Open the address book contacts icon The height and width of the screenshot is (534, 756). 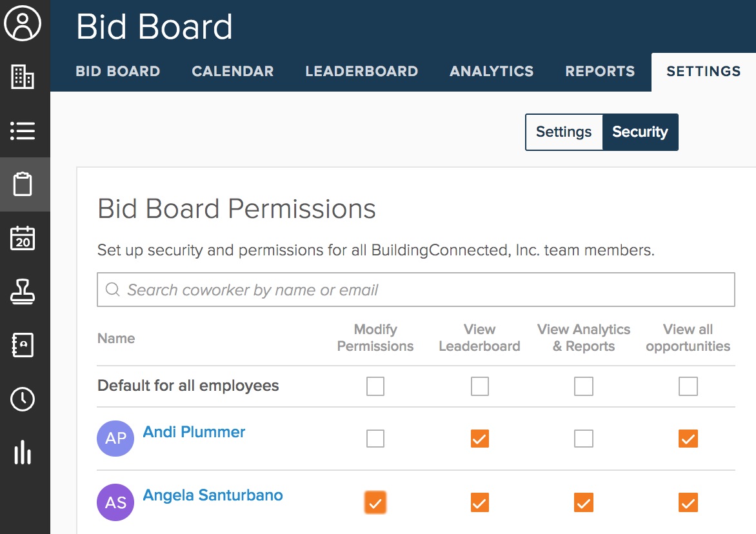(x=23, y=346)
